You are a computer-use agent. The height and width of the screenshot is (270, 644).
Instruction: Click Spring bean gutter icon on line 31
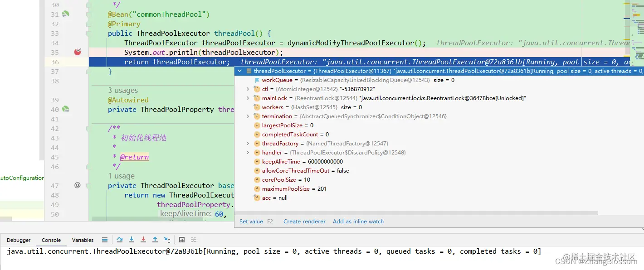[x=66, y=14]
